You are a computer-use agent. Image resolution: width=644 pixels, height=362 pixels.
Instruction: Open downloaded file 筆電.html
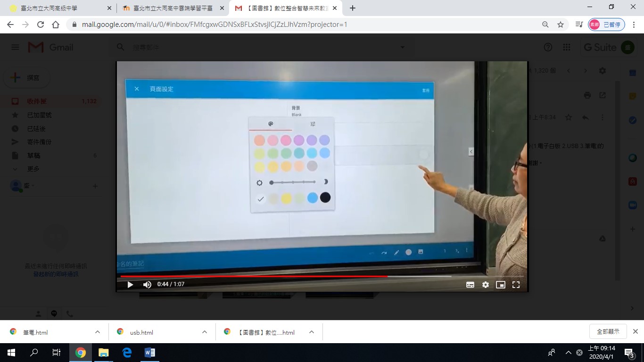tap(35, 332)
